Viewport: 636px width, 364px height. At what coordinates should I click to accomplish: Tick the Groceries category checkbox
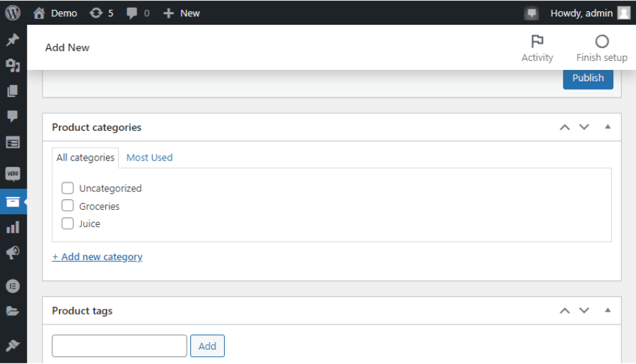tap(67, 206)
